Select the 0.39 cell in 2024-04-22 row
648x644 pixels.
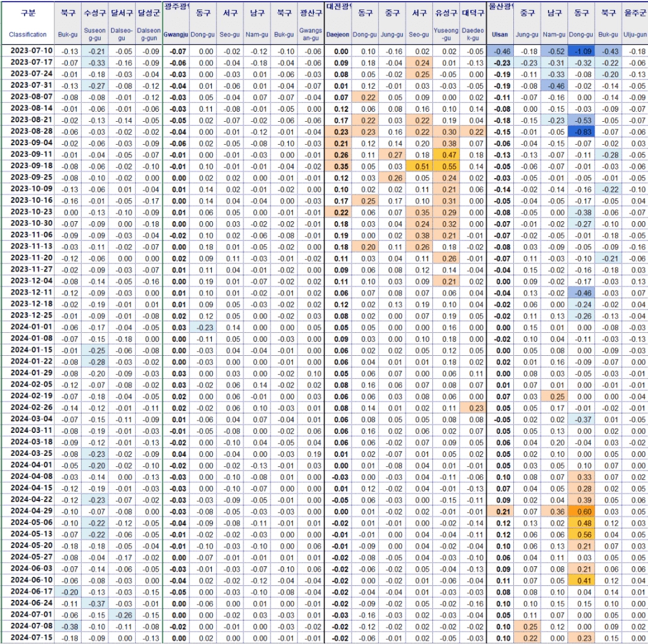pos(582,500)
